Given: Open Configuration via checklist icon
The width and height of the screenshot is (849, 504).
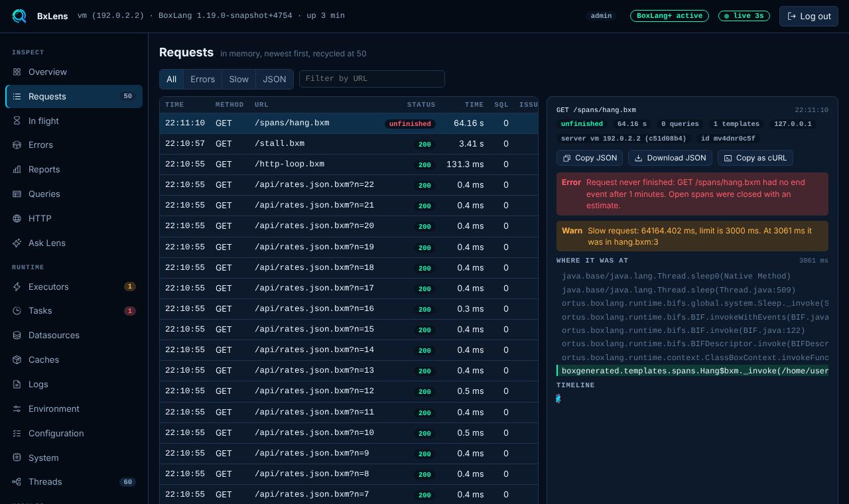Looking at the screenshot, I should click(x=17, y=433).
